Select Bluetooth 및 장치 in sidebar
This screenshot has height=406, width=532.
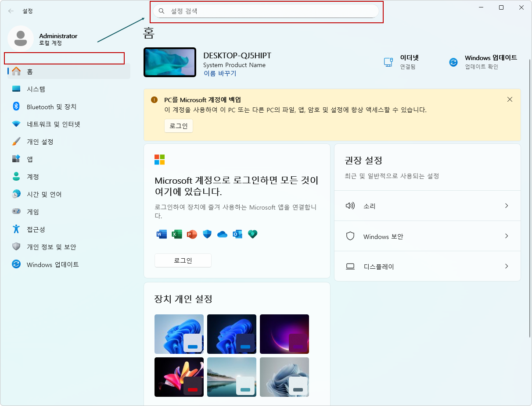69,107
